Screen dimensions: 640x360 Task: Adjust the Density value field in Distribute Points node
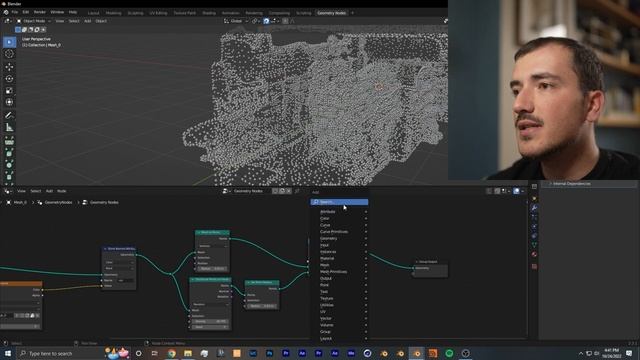[x=211, y=321]
